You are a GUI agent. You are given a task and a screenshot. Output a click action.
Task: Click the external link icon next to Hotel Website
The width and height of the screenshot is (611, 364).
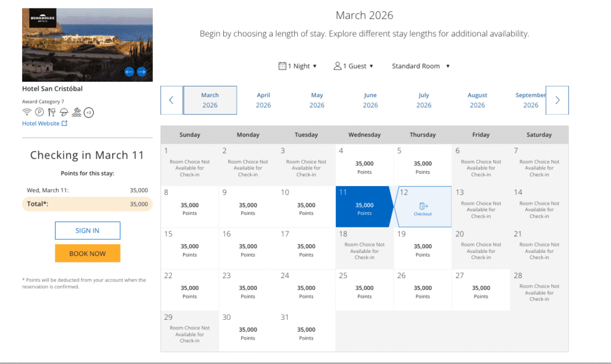point(66,123)
